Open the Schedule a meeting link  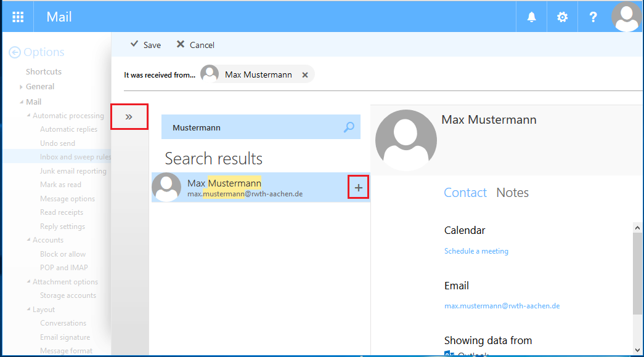click(476, 251)
